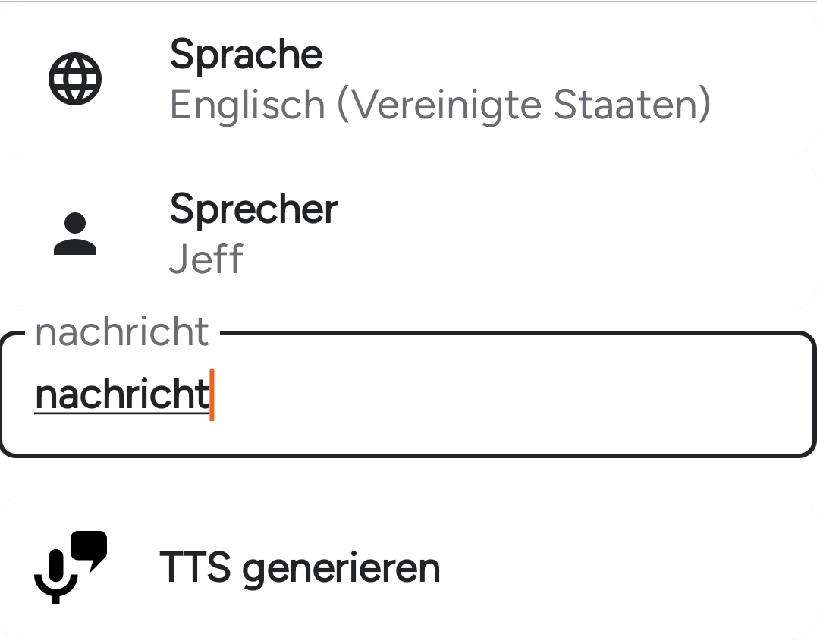The width and height of the screenshot is (817, 644).
Task: Place cursor at the orange text caret
Action: click(212, 394)
